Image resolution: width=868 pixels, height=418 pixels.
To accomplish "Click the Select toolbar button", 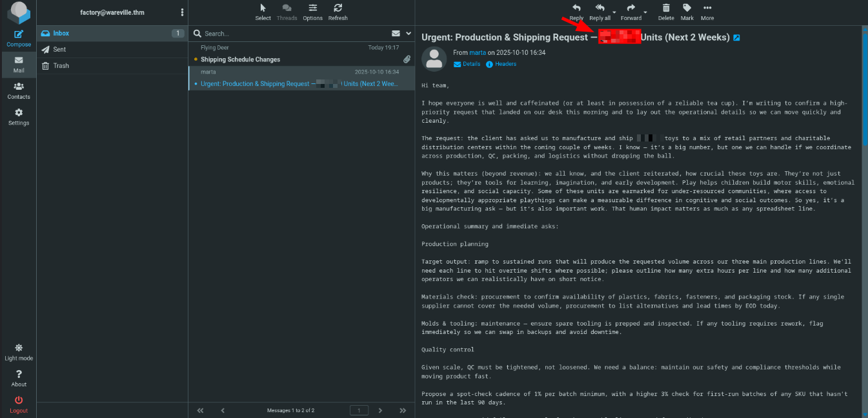I will [263, 12].
